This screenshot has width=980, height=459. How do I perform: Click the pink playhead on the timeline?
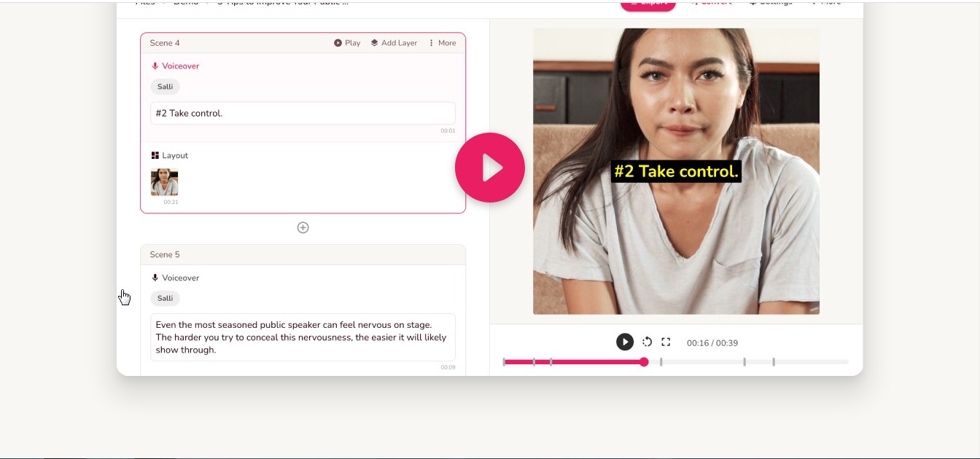[x=644, y=361]
